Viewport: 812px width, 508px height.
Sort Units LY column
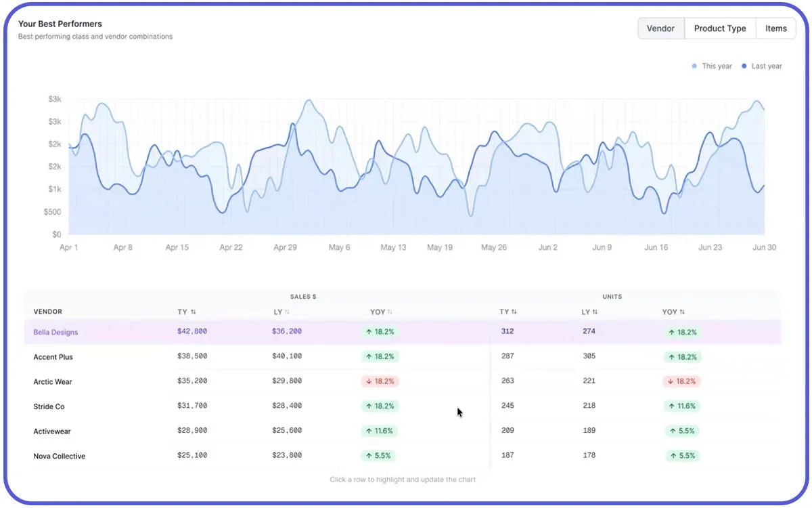(590, 312)
